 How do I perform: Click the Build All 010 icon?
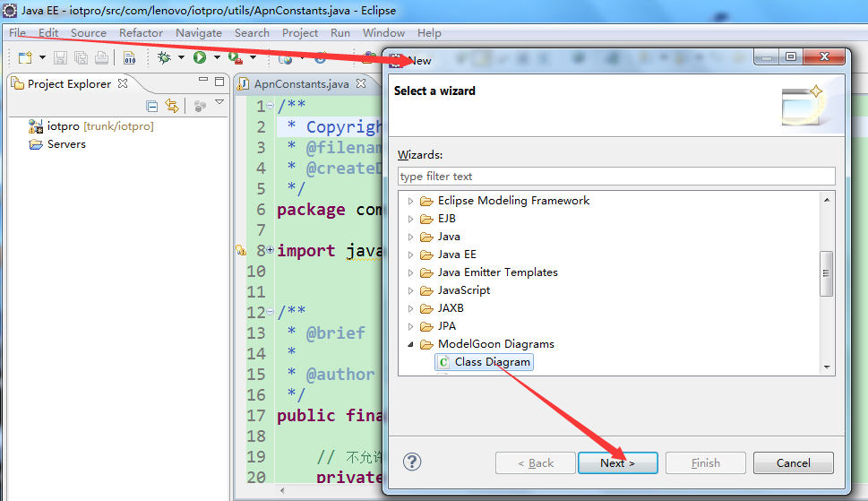tap(129, 57)
